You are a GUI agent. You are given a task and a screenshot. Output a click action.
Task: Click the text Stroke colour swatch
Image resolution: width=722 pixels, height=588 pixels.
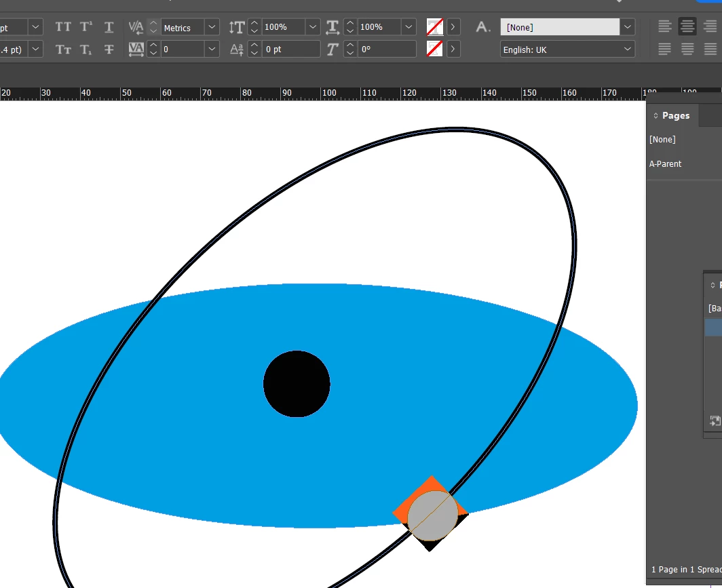[435, 49]
